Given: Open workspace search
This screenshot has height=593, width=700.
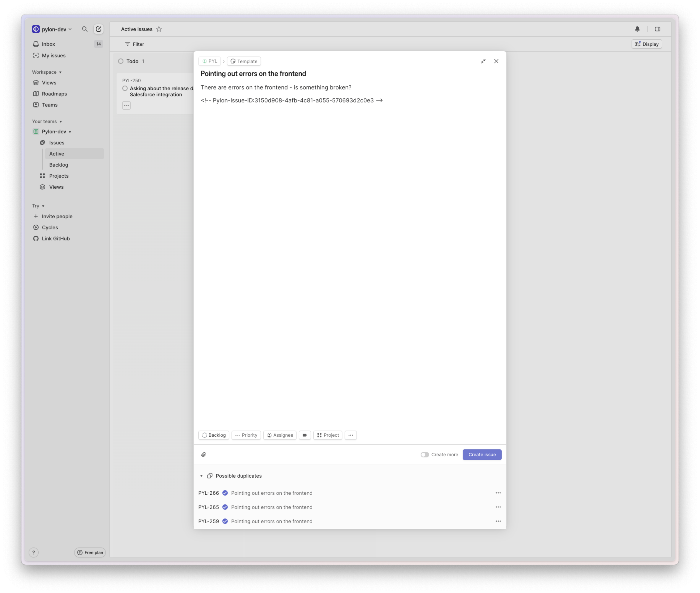Looking at the screenshot, I should coord(85,29).
